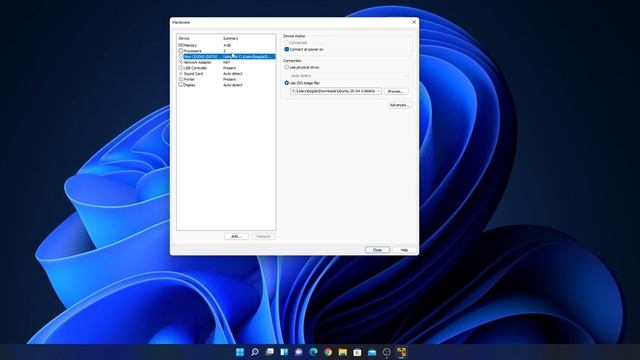The height and width of the screenshot is (360, 640).
Task: Click the Browse button
Action: click(396, 91)
